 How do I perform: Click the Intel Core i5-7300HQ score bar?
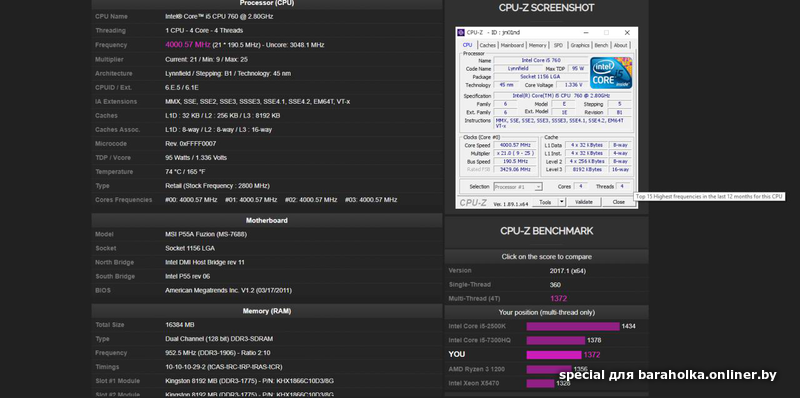tap(556, 340)
